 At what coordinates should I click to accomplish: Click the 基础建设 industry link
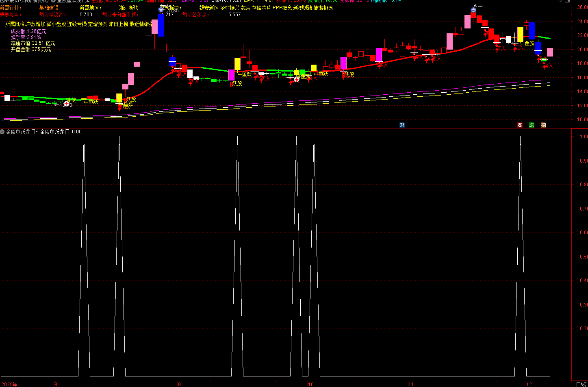click(x=49, y=8)
